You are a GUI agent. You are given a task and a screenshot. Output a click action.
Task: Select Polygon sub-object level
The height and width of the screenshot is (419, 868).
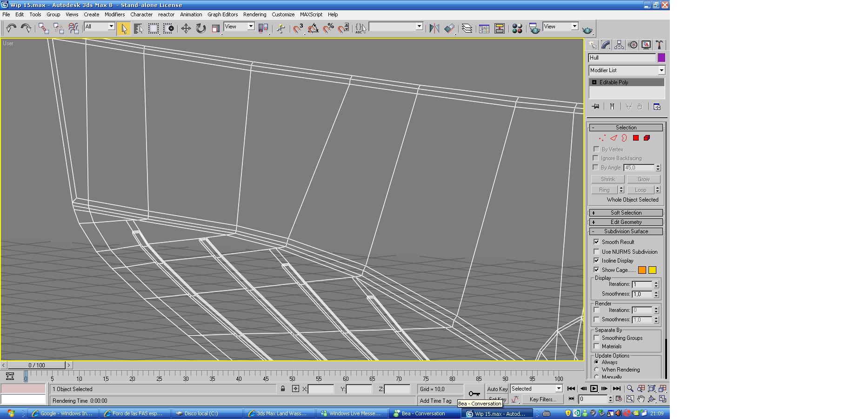point(636,138)
